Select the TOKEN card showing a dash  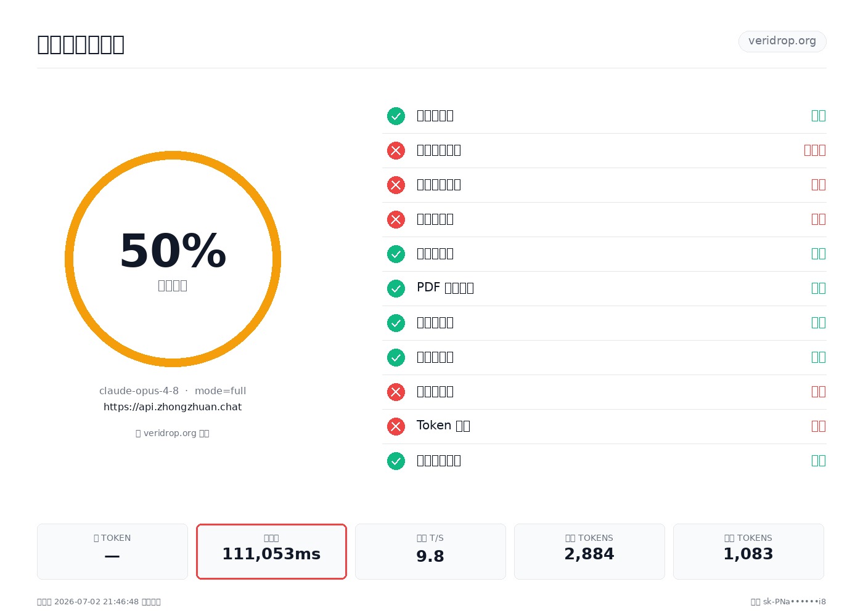112,551
